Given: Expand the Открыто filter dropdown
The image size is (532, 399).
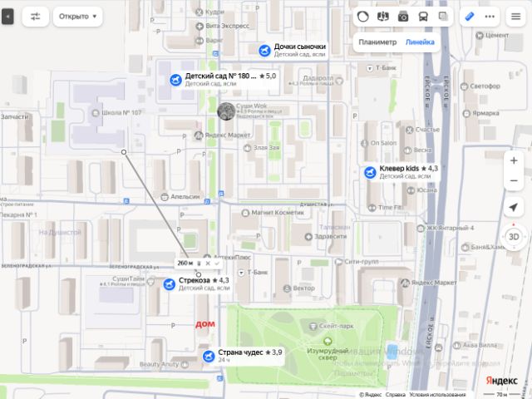Looking at the screenshot, I should (x=77, y=17).
